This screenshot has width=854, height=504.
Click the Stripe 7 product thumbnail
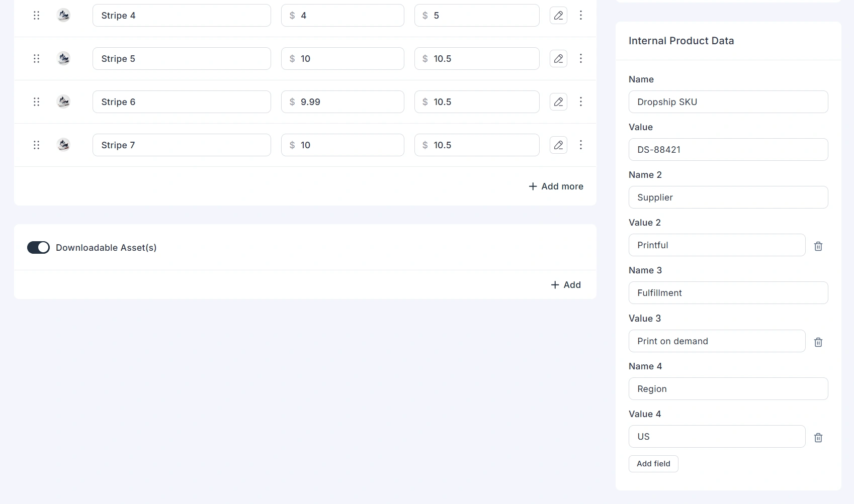(x=63, y=145)
